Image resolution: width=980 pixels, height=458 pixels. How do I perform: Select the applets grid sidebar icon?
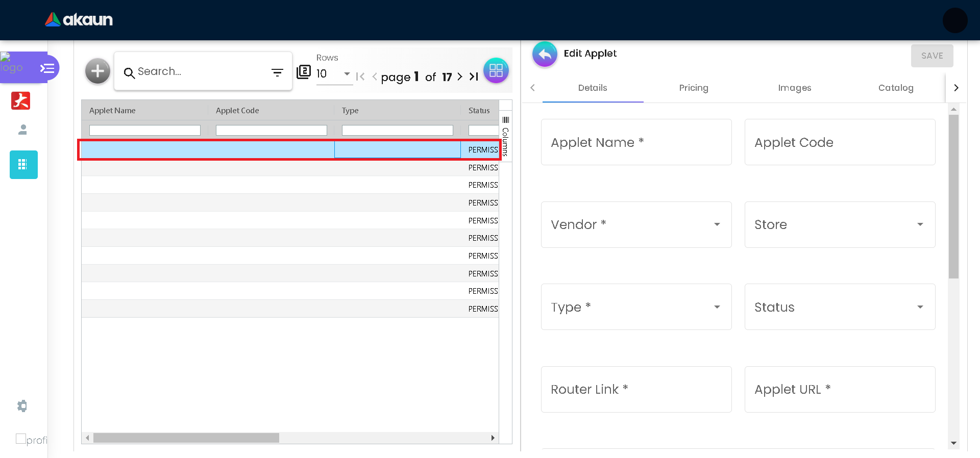point(23,165)
